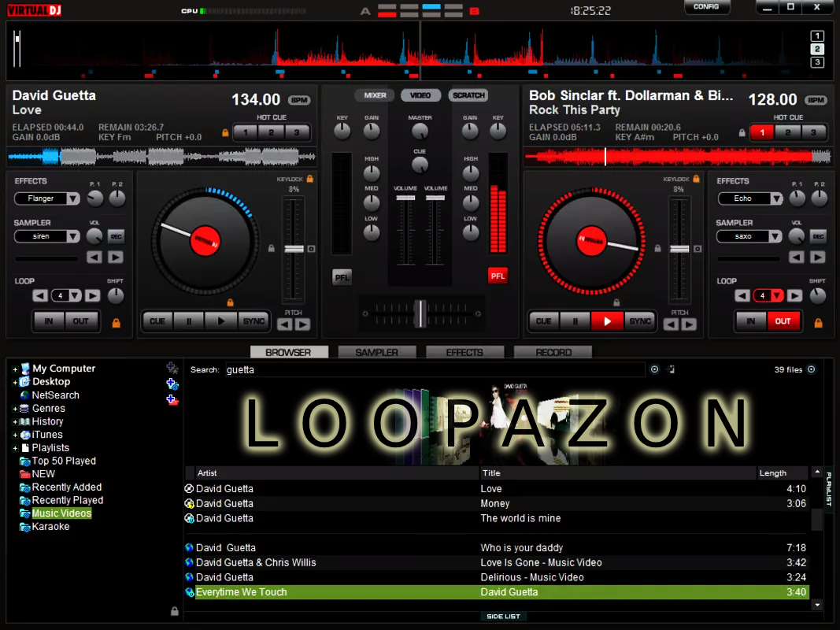840x630 pixels.
Task: Nudge right deck pitch up arrow
Action: point(689,324)
